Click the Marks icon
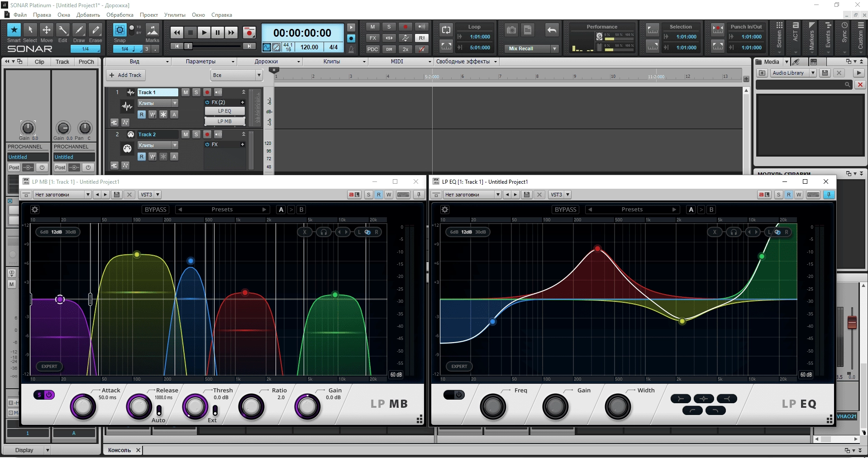Screen dimensions: 868x458 153,30
